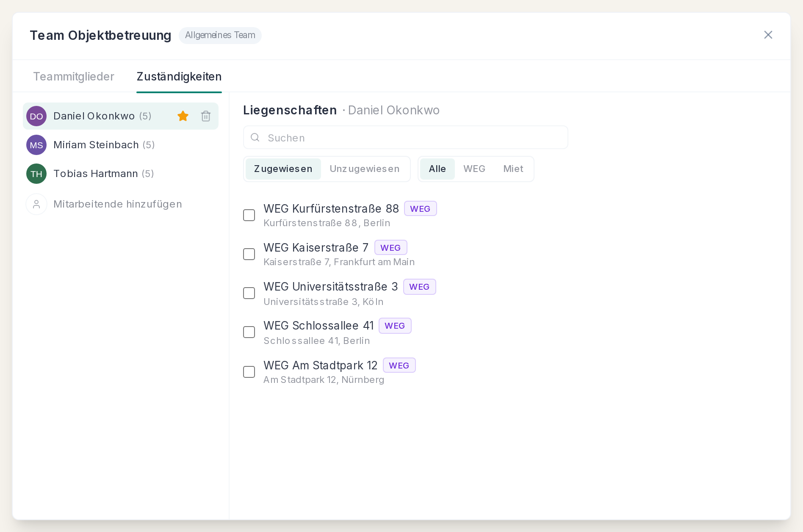Click the DO avatar for Daniel Okonkwo
Image resolution: width=803 pixels, height=532 pixels.
(x=36, y=116)
